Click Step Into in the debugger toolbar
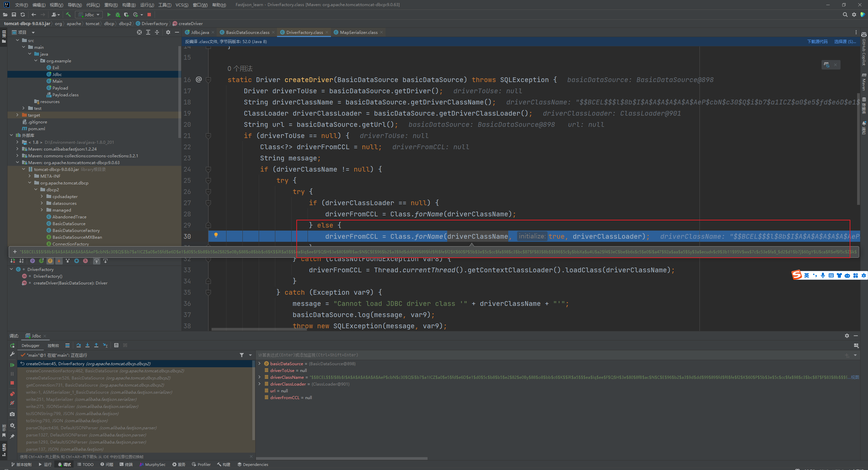This screenshot has height=470, width=868. coord(87,345)
